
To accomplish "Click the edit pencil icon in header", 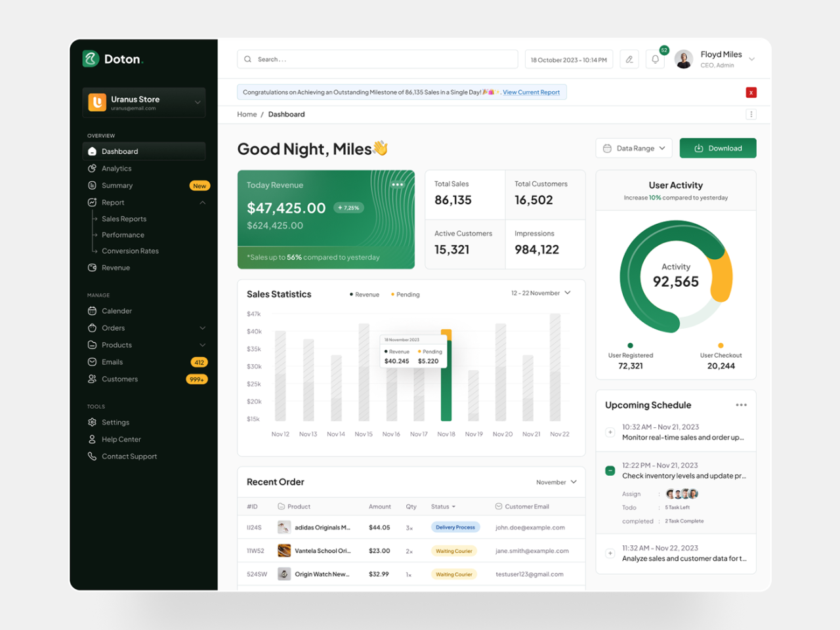I will coord(629,59).
